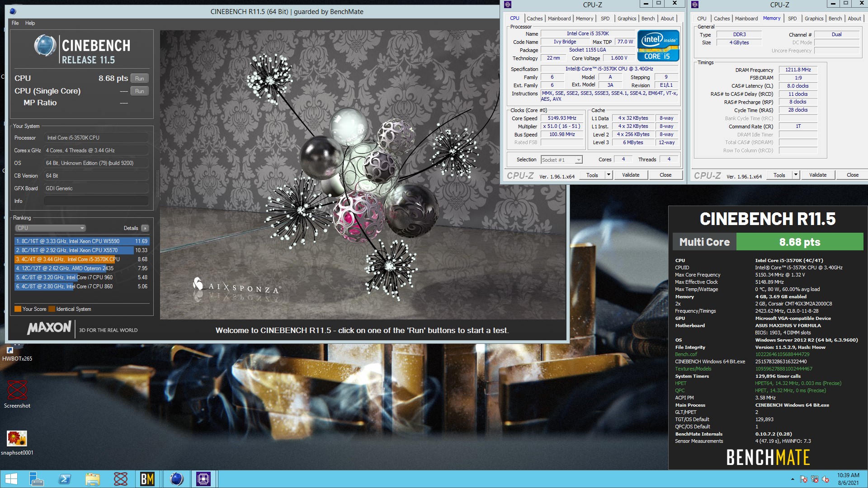Switch to Mainboard tab in second CPU-Z
868x488 pixels.
point(746,19)
